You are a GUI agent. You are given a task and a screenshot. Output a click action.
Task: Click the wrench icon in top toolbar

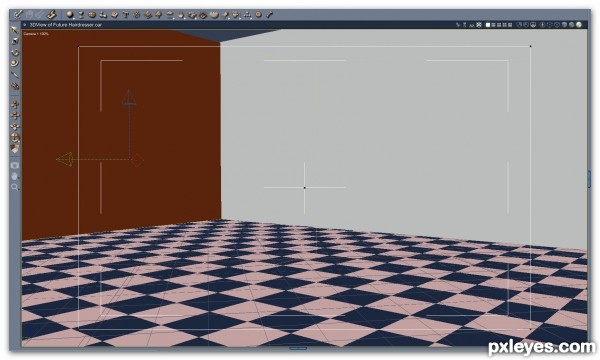point(269,15)
